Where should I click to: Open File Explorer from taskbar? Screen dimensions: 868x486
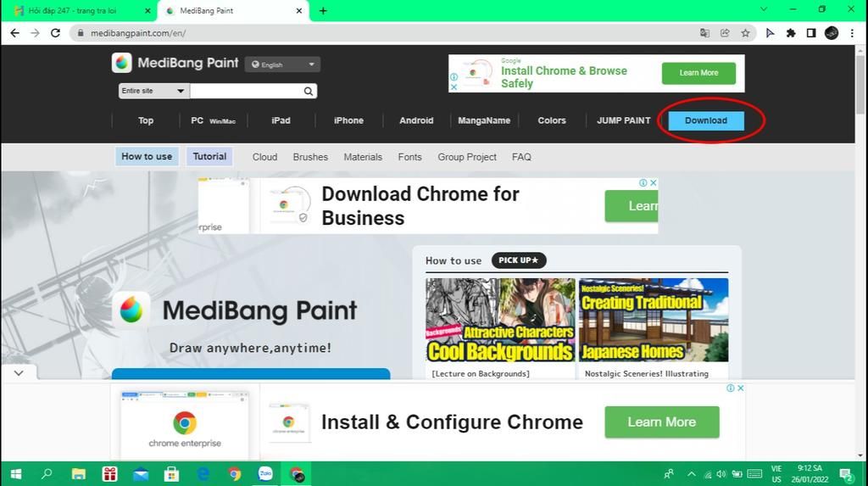click(x=79, y=474)
